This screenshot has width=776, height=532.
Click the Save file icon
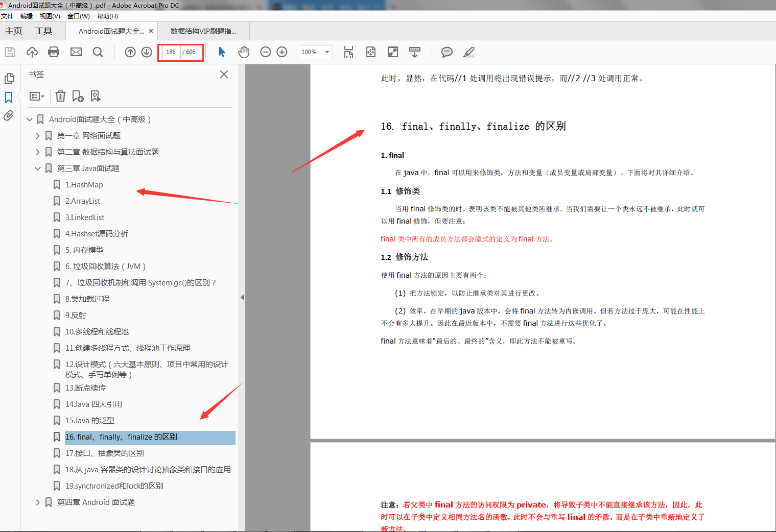click(x=10, y=52)
